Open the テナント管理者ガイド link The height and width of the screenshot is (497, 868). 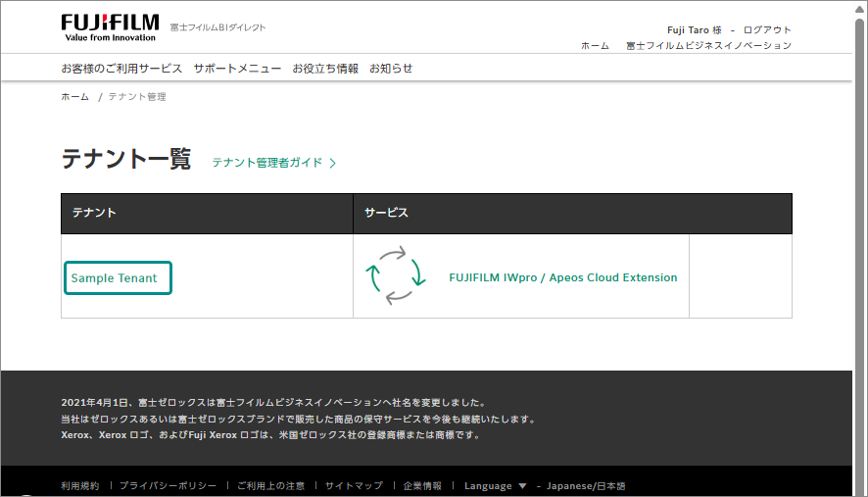click(266, 163)
